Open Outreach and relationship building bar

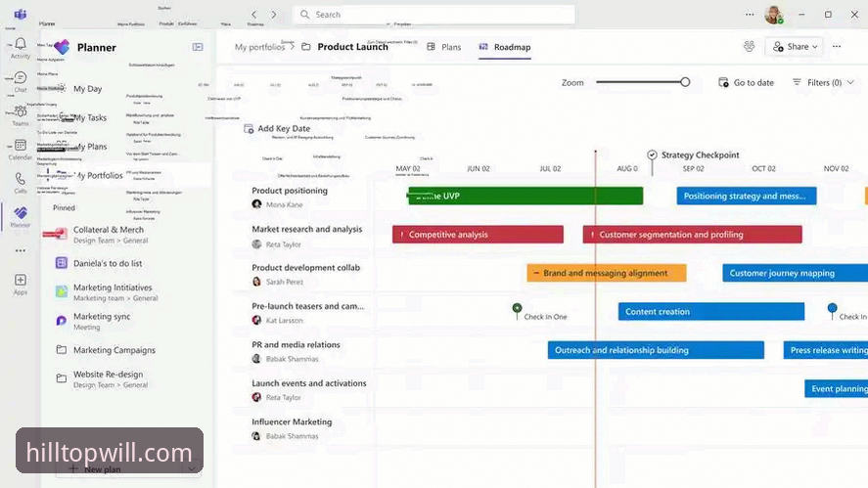pyautogui.click(x=656, y=350)
